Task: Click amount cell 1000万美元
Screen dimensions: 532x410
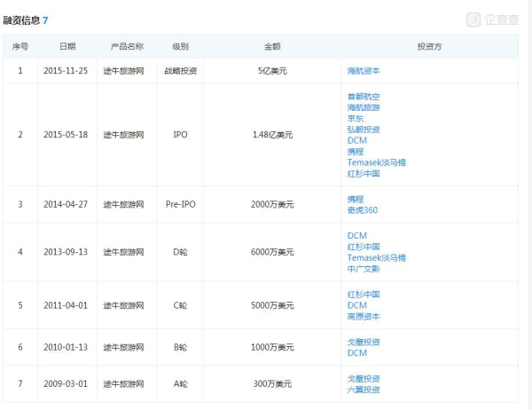Action: (x=272, y=348)
